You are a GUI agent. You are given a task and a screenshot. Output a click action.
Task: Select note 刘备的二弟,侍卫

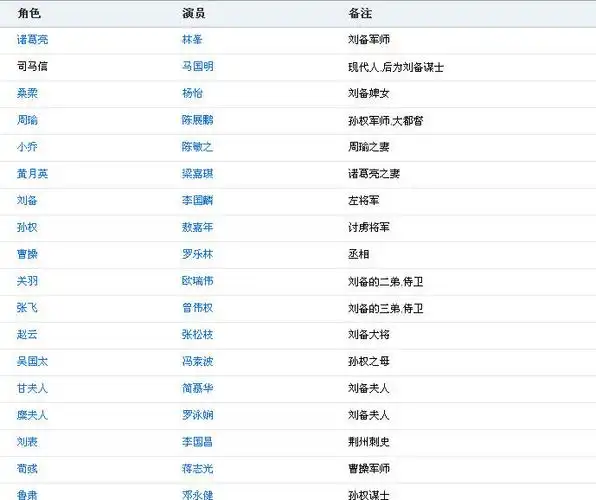pyautogui.click(x=385, y=282)
